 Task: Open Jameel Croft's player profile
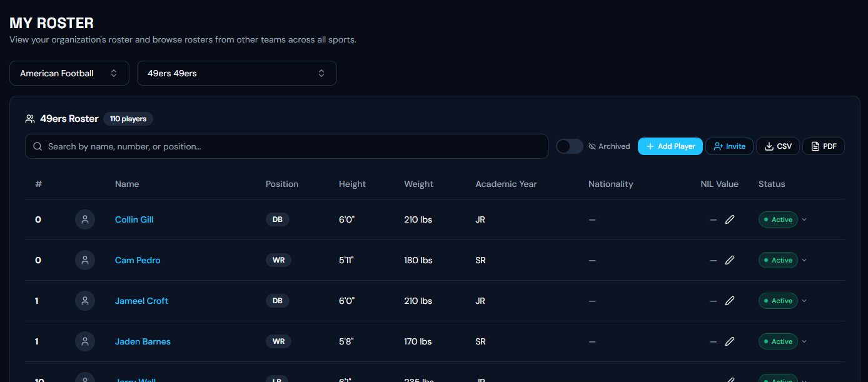[x=141, y=301]
